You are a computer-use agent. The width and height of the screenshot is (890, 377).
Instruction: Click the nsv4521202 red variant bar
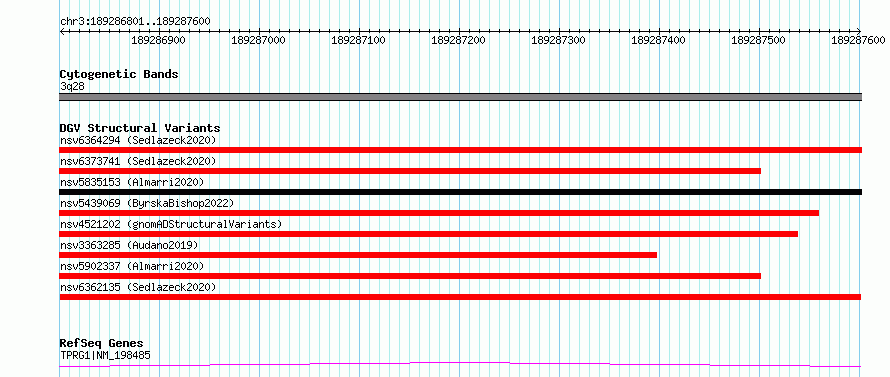pyautogui.click(x=429, y=234)
